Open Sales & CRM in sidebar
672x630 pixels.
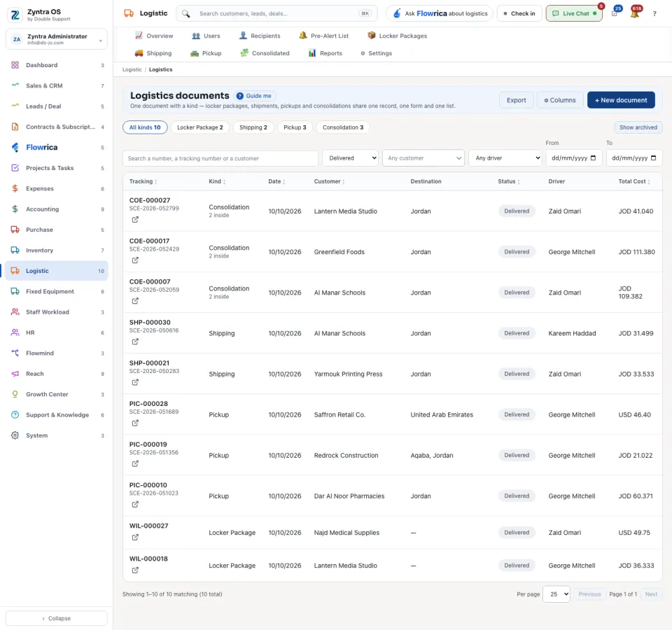[x=57, y=85]
